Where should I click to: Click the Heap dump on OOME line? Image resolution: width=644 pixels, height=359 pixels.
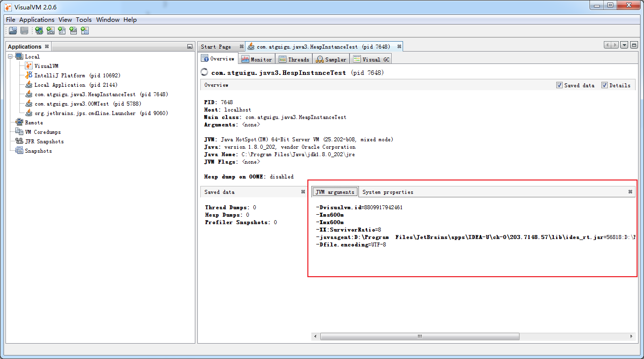point(249,177)
